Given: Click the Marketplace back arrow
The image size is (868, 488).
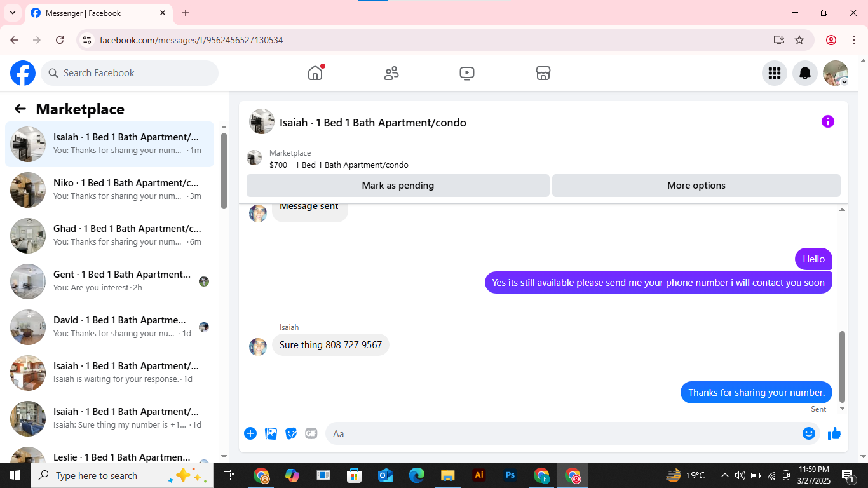Looking at the screenshot, I should point(20,109).
